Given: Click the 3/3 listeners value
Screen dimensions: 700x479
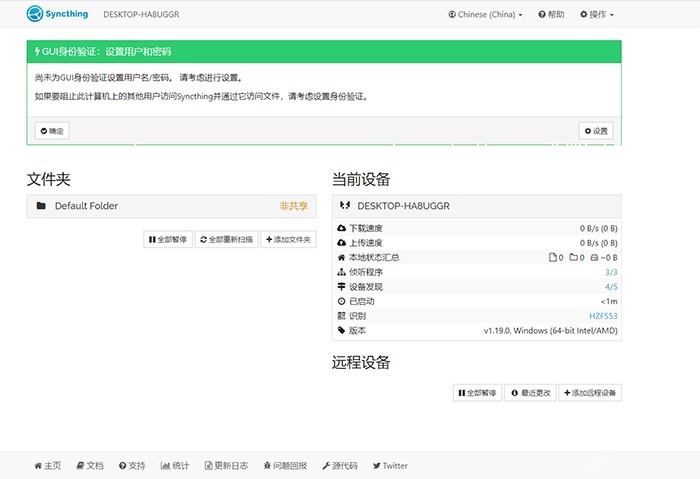Looking at the screenshot, I should coord(611,272).
